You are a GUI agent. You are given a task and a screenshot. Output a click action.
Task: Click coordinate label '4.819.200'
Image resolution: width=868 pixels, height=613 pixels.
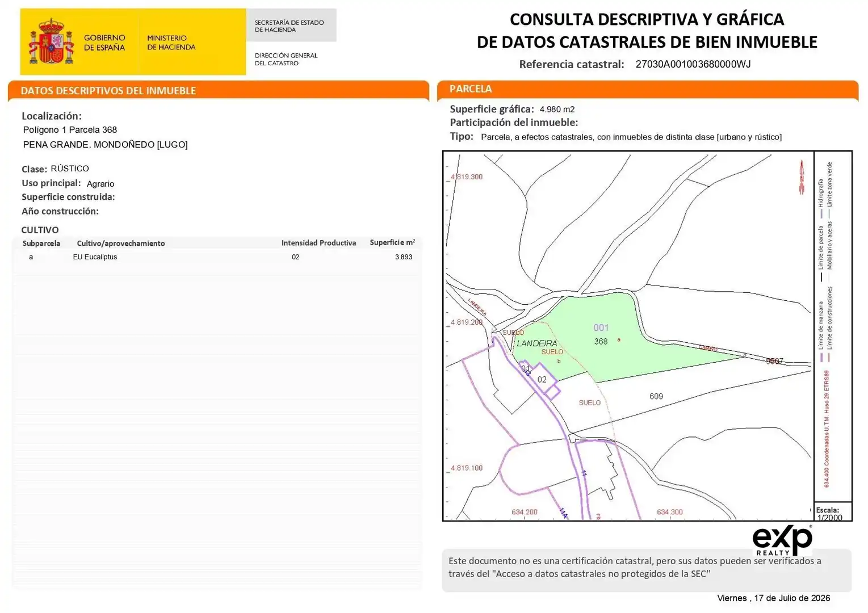[467, 322]
